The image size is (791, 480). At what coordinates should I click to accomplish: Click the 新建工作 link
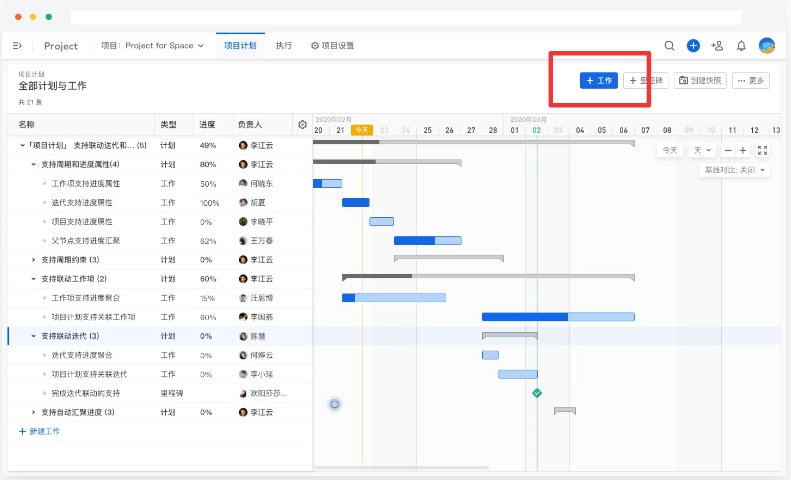pyautogui.click(x=39, y=431)
